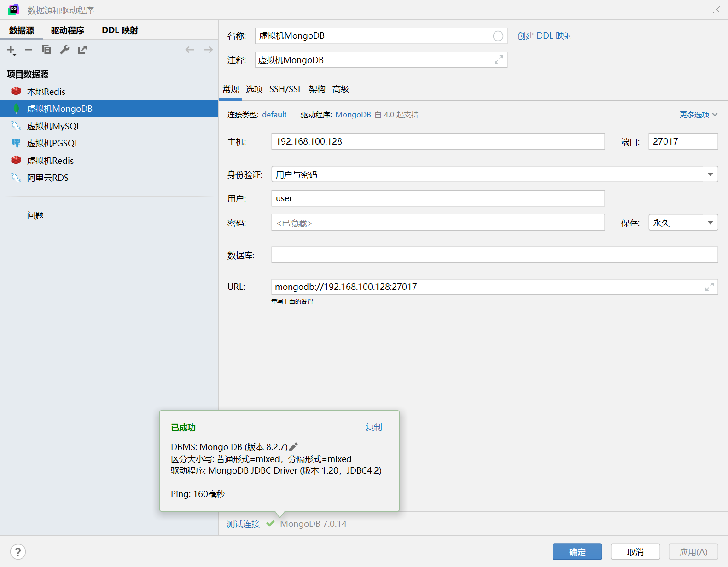
Task: Click the 主机 host field with 192.168.100.128
Action: [438, 141]
